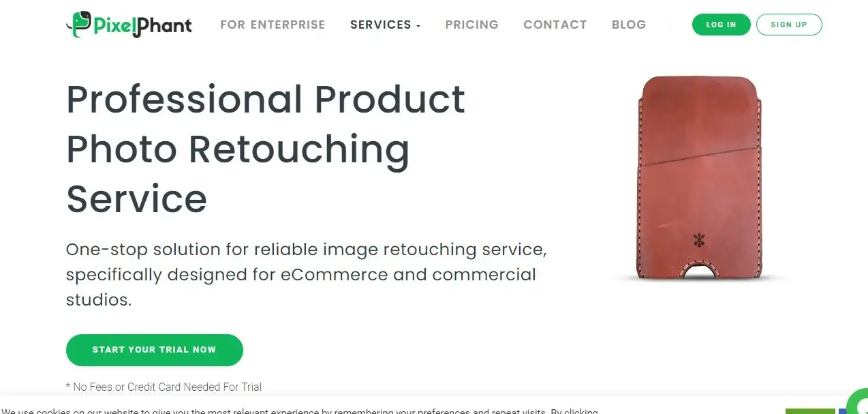This screenshot has width=868, height=414.
Task: Expand the Services dropdown arrow
Action: (x=418, y=26)
